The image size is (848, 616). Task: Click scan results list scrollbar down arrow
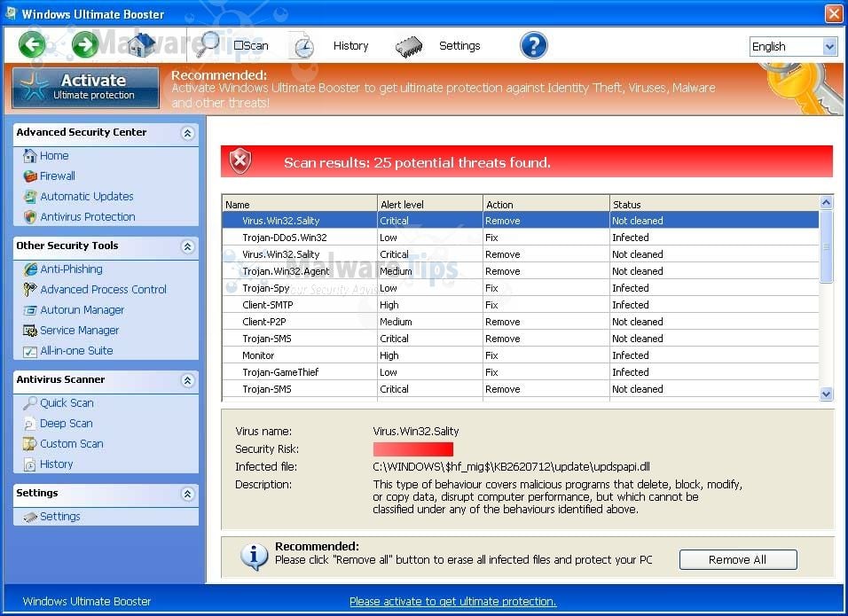pos(826,394)
